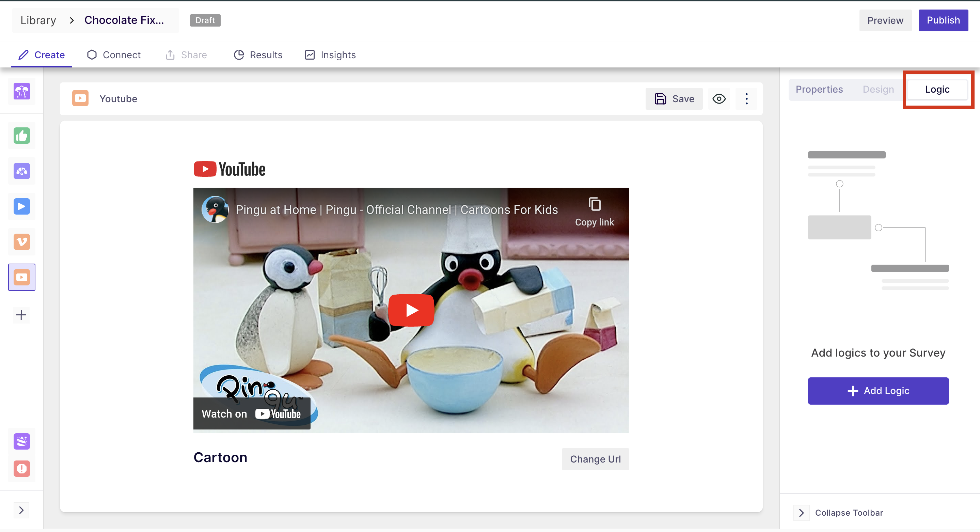Go to Library in breadcrumb
The height and width of the screenshot is (532, 980).
[38, 20]
